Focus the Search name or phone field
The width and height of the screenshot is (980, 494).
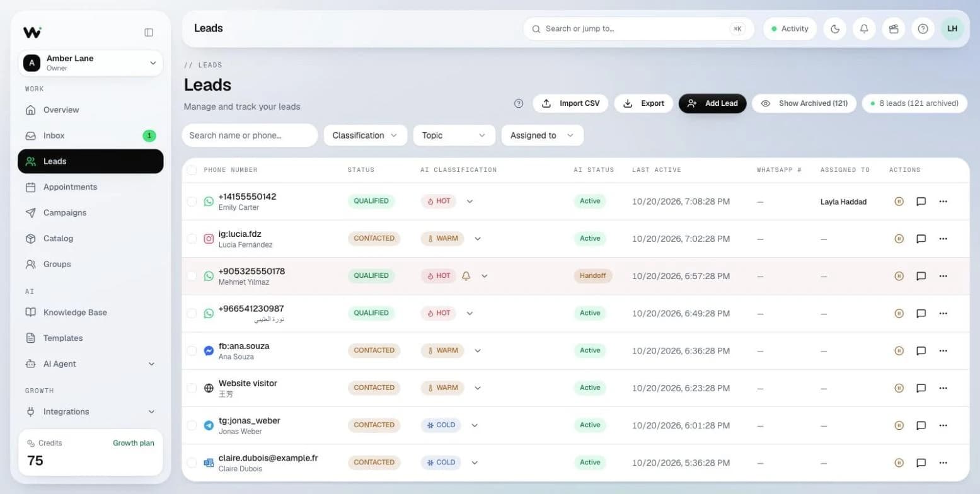click(x=250, y=135)
